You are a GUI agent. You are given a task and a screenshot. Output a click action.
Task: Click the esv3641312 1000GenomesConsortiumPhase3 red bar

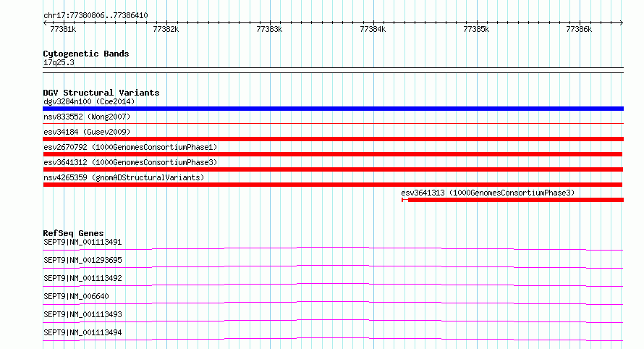333,169
